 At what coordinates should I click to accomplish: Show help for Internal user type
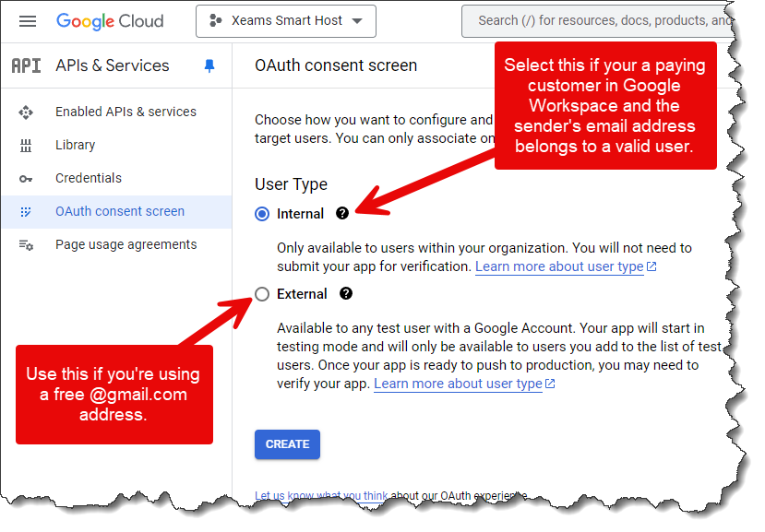[342, 213]
